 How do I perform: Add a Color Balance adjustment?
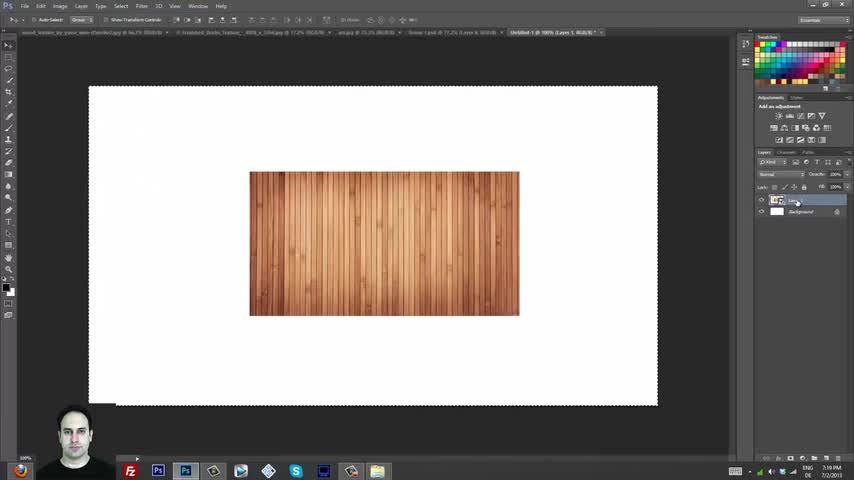pyautogui.click(x=784, y=128)
